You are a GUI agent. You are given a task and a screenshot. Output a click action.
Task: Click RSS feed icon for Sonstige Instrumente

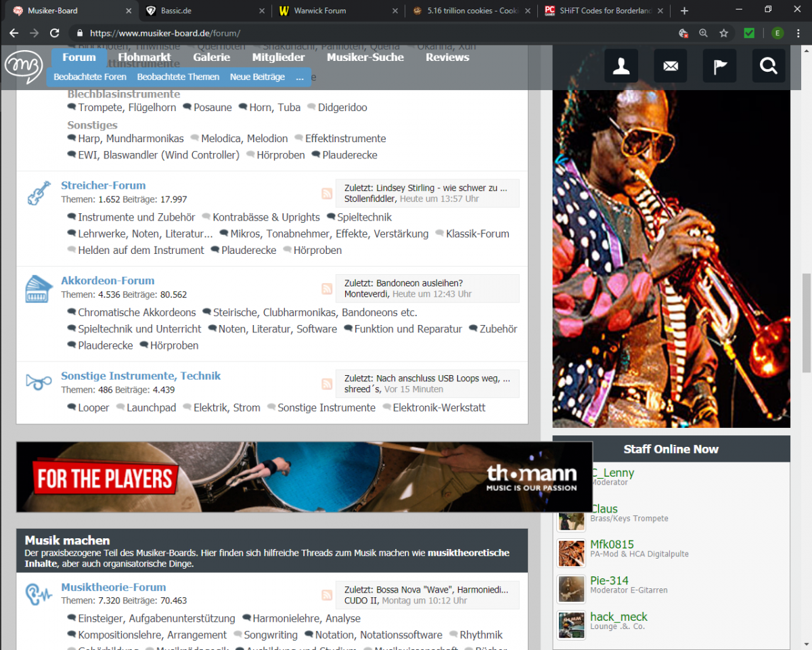(x=327, y=384)
